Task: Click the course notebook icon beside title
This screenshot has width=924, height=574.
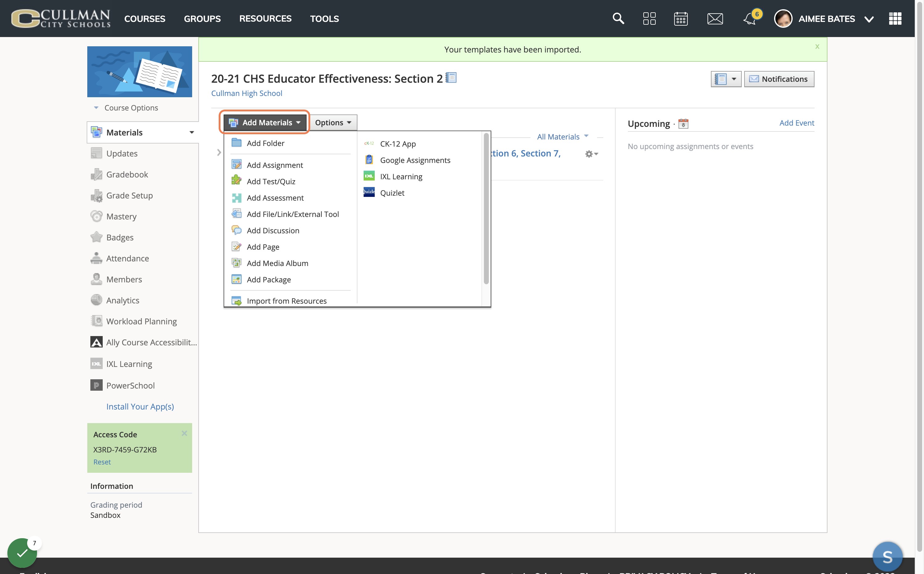Action: (x=451, y=78)
